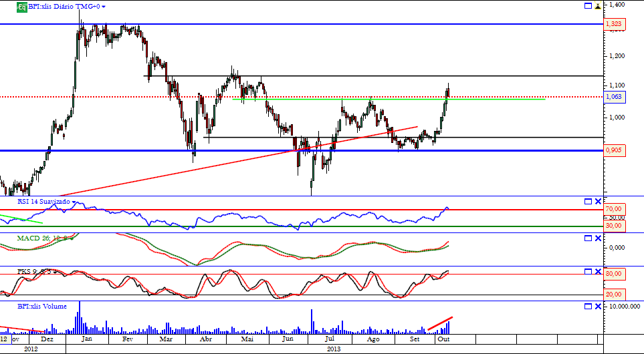The image size is (644, 354).
Task: Select the 0,905 support price label
Action: (x=614, y=150)
